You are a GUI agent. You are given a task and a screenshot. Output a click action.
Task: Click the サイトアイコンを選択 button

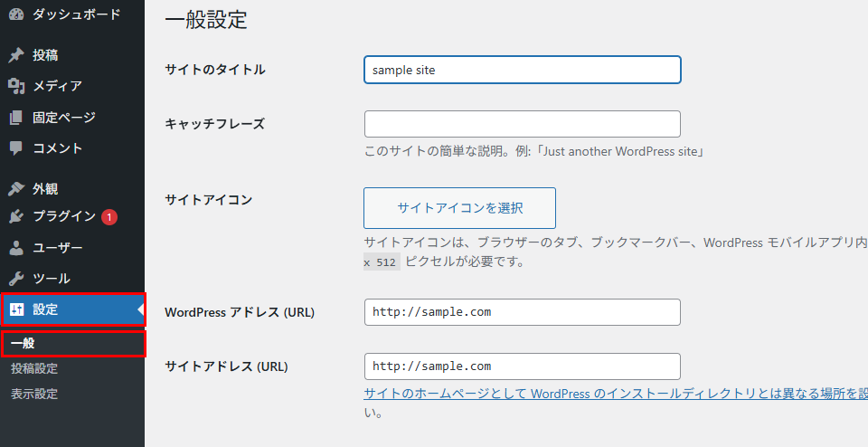(x=459, y=208)
